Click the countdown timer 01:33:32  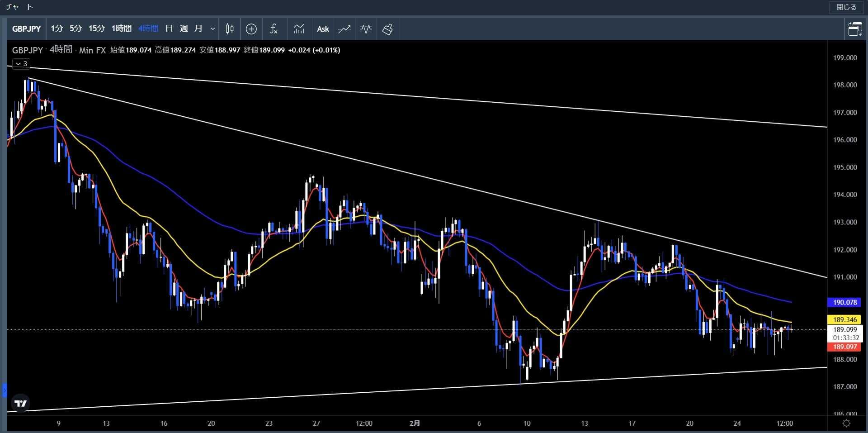(845, 338)
